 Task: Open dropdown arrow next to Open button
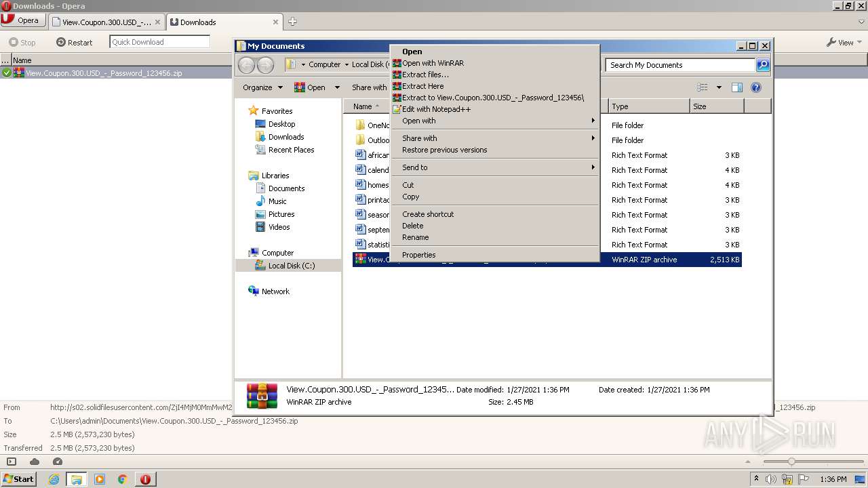pos(337,87)
